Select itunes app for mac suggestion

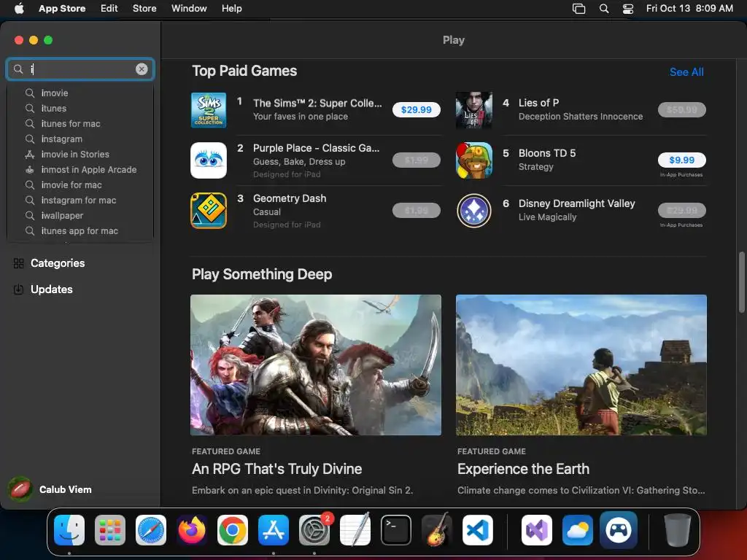pyautogui.click(x=80, y=230)
